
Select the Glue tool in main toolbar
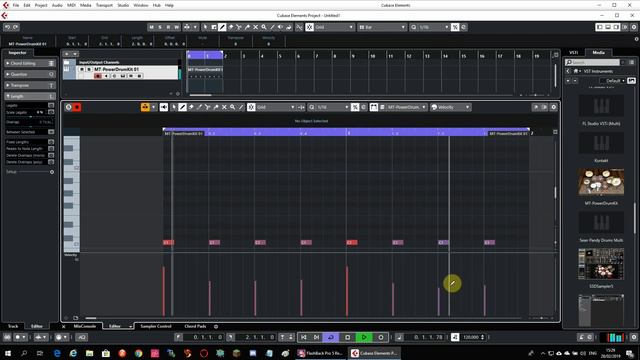pyautogui.click(x=247, y=27)
